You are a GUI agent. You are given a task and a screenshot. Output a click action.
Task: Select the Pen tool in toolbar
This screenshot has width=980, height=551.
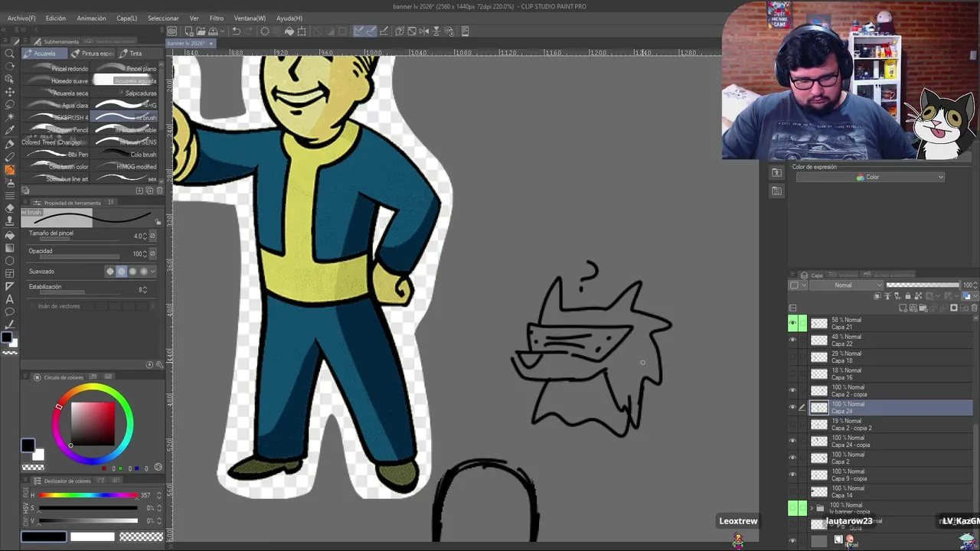point(9,144)
